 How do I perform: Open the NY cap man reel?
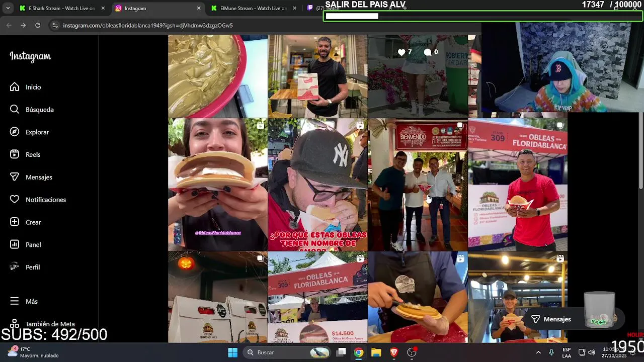(317, 185)
